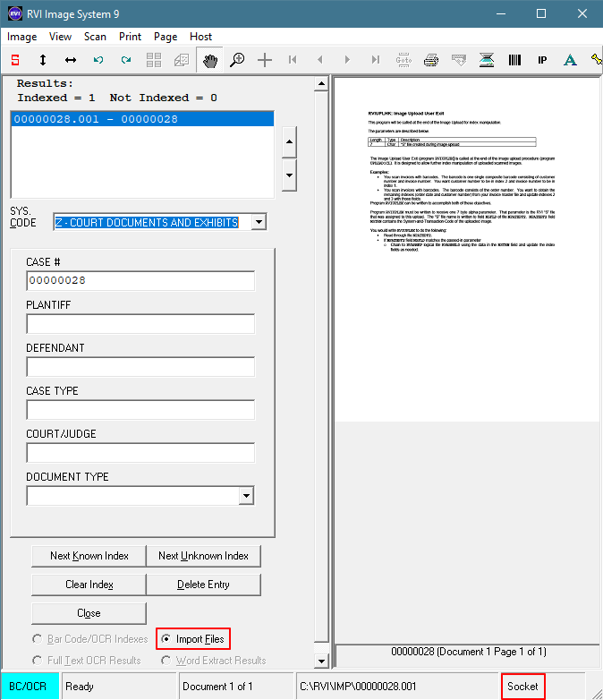Expand the SYS. CODE dropdown
This screenshot has width=603, height=700.
[x=259, y=222]
